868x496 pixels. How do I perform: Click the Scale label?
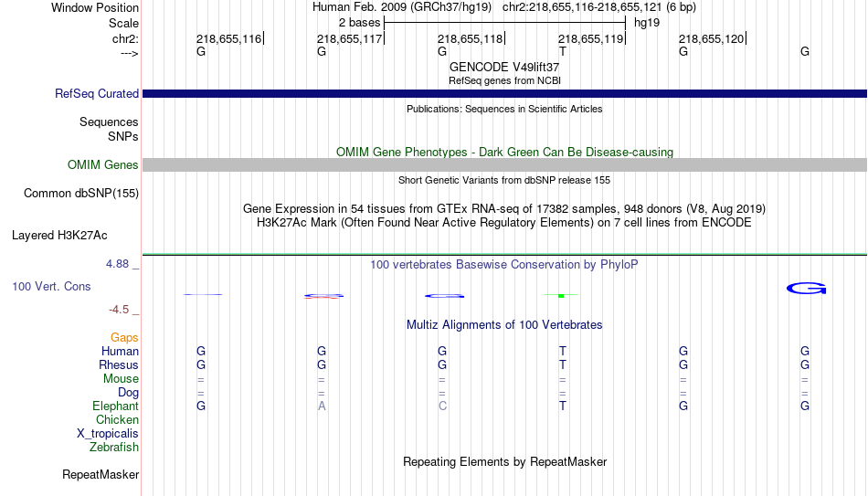(123, 23)
